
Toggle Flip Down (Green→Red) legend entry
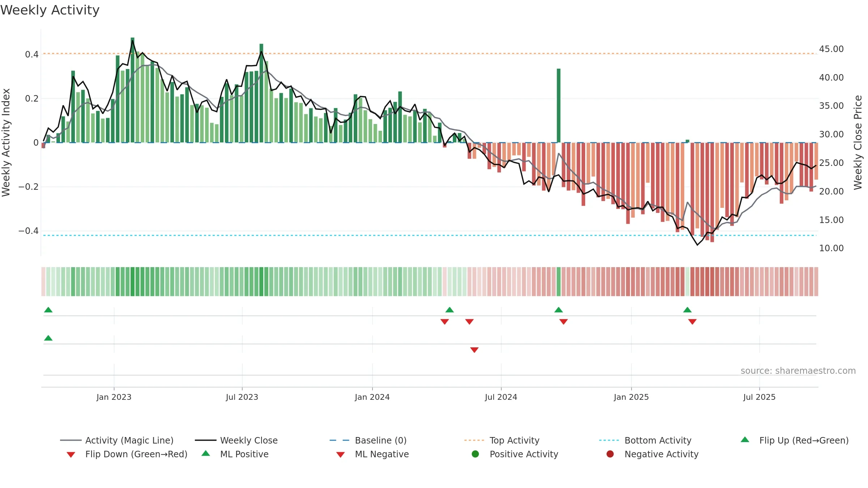click(127, 454)
